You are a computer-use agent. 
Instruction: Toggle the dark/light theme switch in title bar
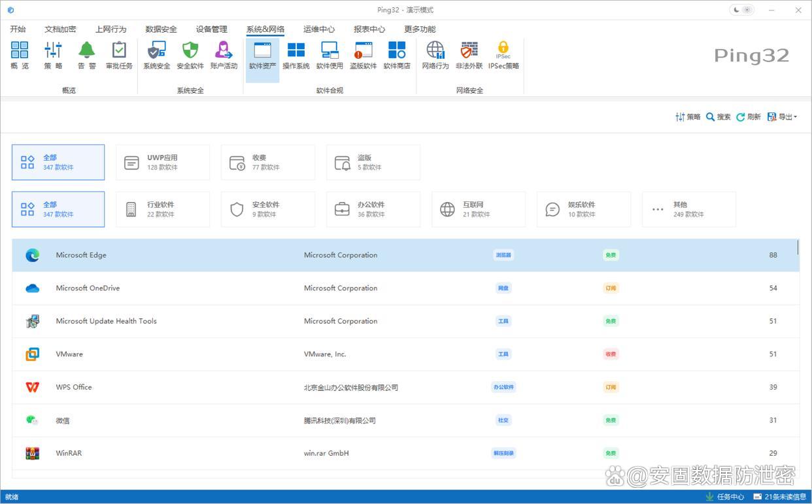(x=742, y=10)
